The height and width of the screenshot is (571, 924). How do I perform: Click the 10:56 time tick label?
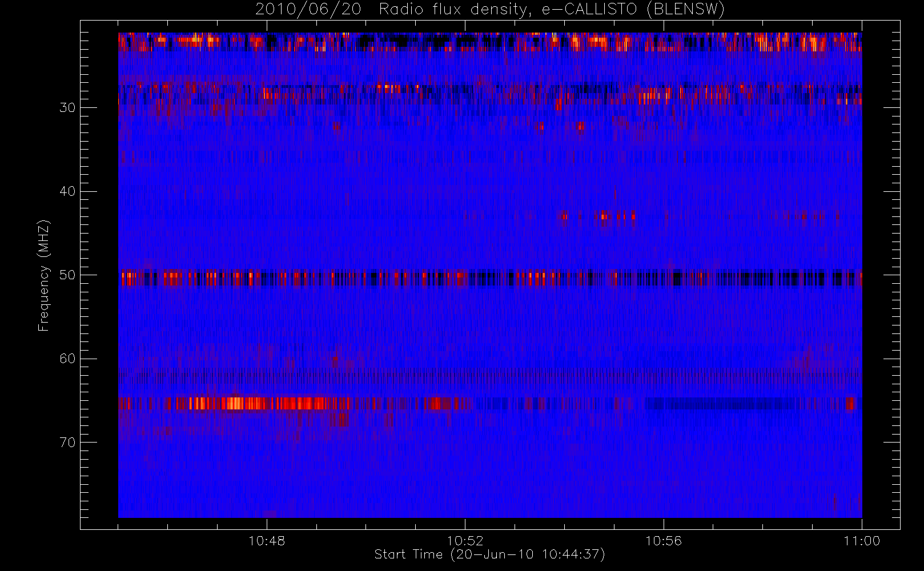coord(664,541)
